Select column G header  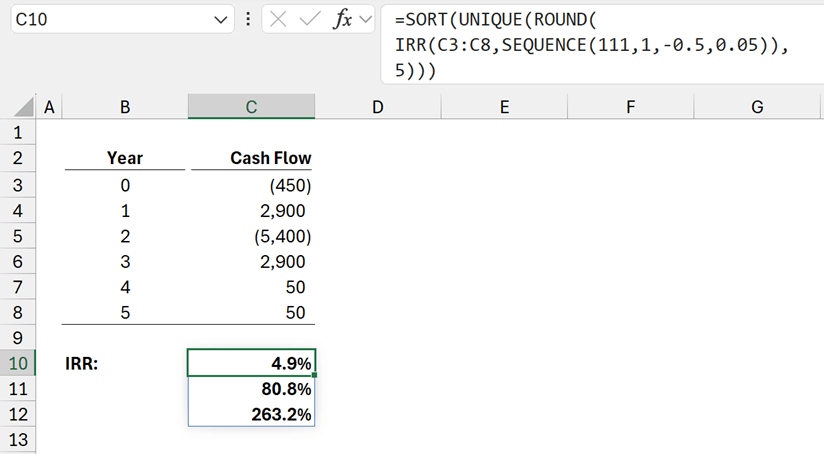tap(757, 107)
